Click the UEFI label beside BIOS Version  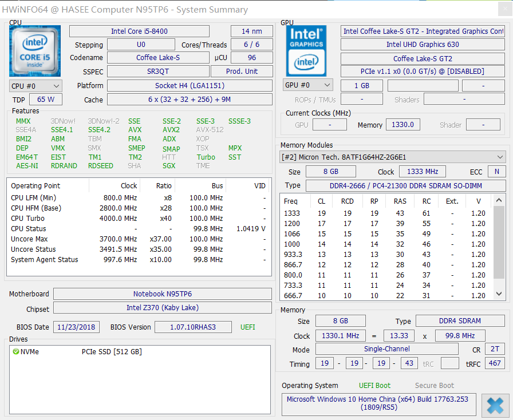pos(247,327)
